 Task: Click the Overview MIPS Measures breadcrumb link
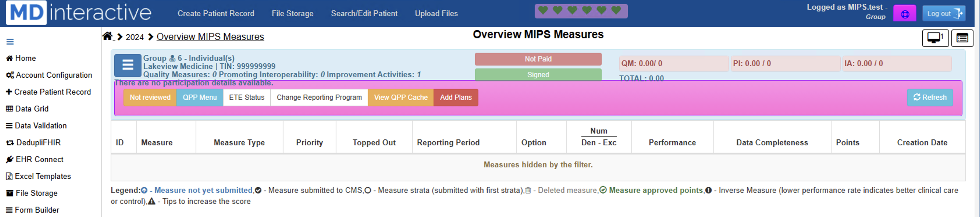point(210,36)
